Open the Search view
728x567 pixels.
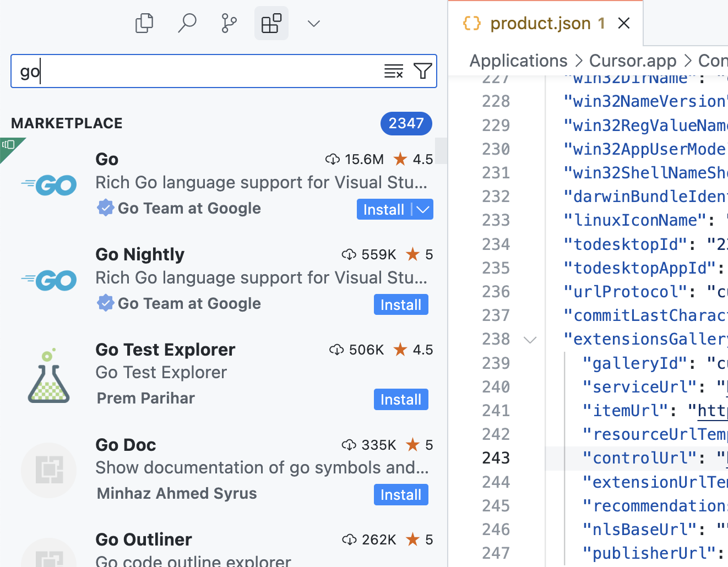click(187, 24)
